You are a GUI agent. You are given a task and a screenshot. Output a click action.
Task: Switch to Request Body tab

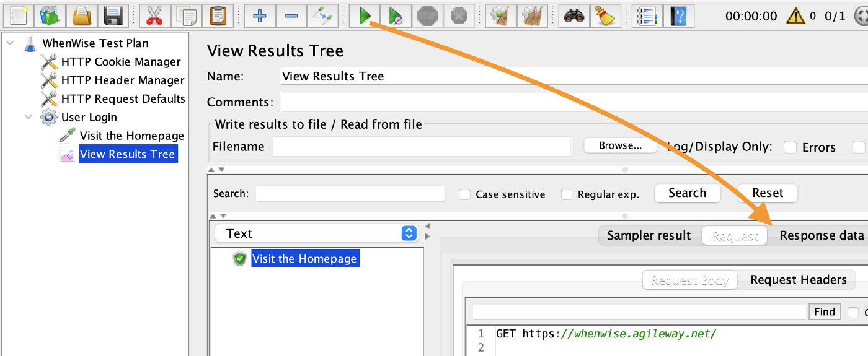[689, 280]
